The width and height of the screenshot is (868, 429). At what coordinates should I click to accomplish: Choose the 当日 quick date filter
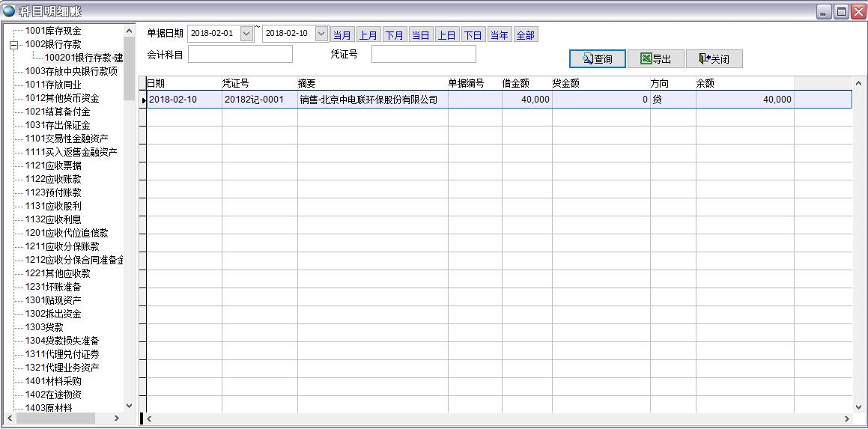coord(421,35)
